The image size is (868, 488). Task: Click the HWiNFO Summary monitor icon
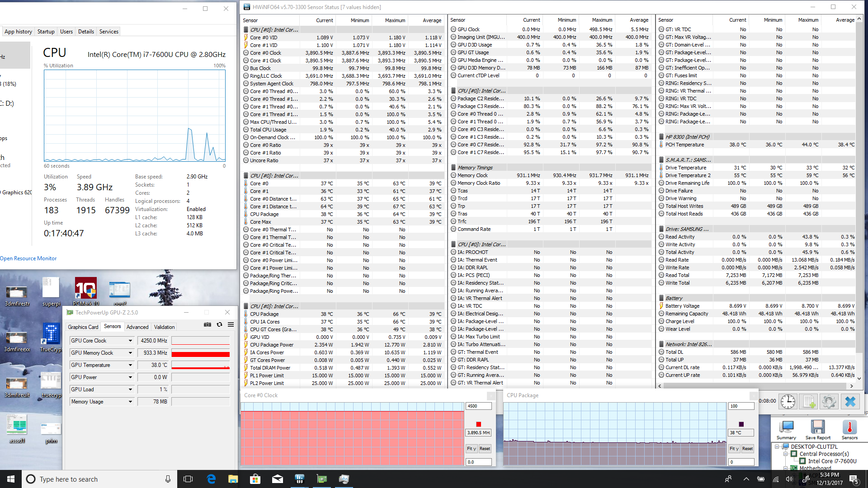click(786, 427)
